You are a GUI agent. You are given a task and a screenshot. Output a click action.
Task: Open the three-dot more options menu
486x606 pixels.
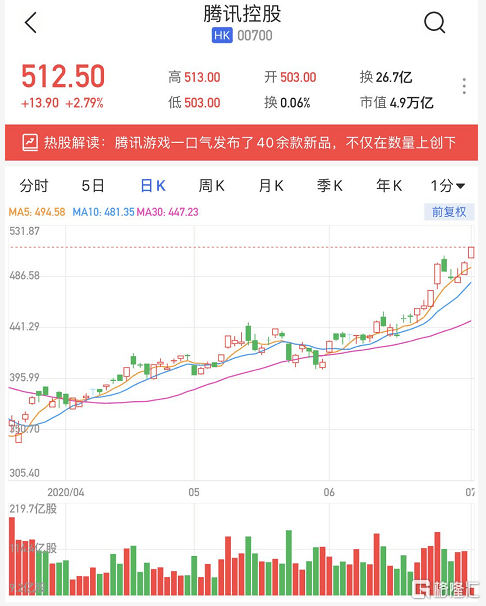[464, 86]
